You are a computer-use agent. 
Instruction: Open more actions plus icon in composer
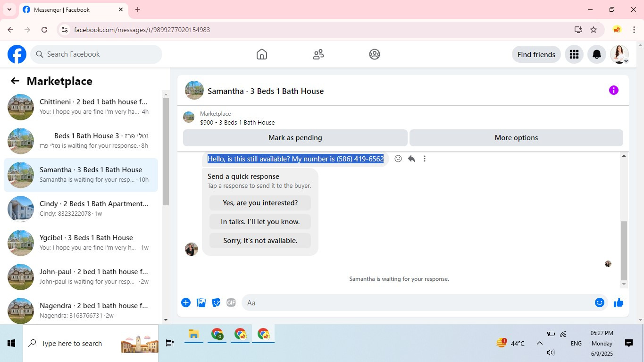186,303
